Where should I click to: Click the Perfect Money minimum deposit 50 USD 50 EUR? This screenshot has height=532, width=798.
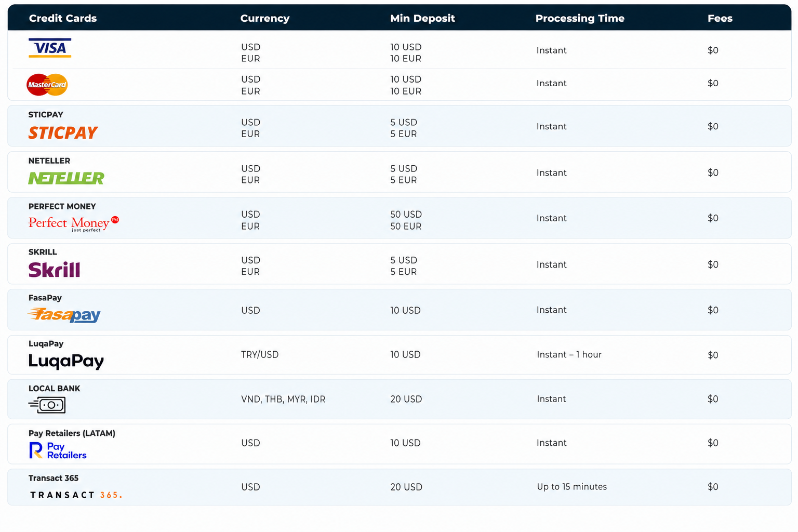tap(406, 220)
